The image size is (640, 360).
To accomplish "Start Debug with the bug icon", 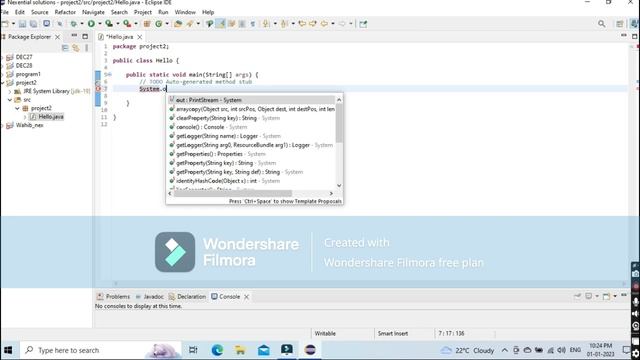I will (x=73, y=24).
